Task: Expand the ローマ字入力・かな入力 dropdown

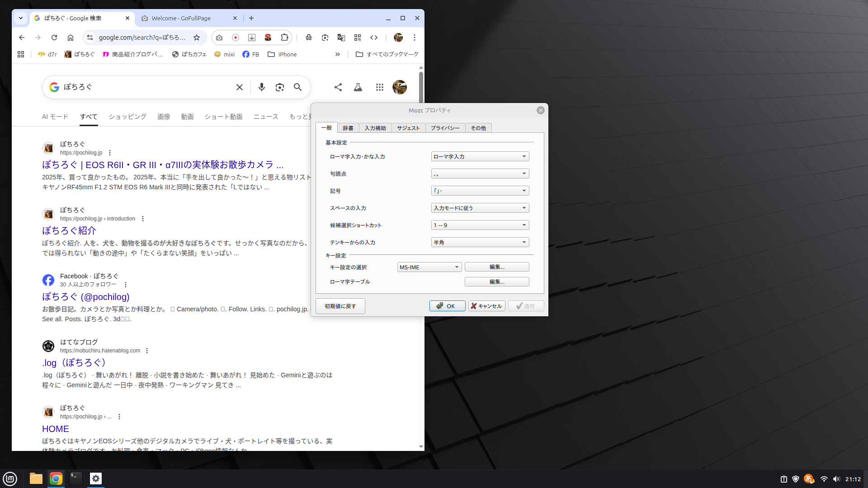Action: [x=480, y=157]
